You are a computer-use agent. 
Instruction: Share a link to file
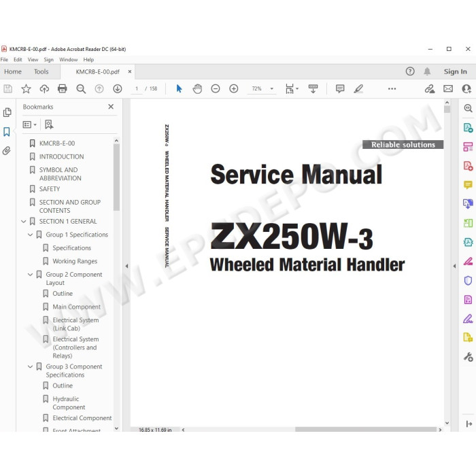point(430,88)
